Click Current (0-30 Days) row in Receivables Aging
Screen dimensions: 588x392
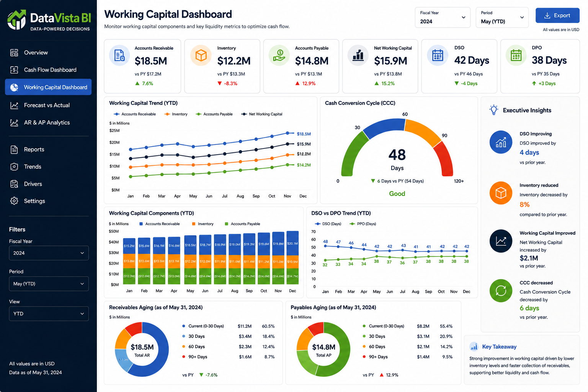coord(228,326)
